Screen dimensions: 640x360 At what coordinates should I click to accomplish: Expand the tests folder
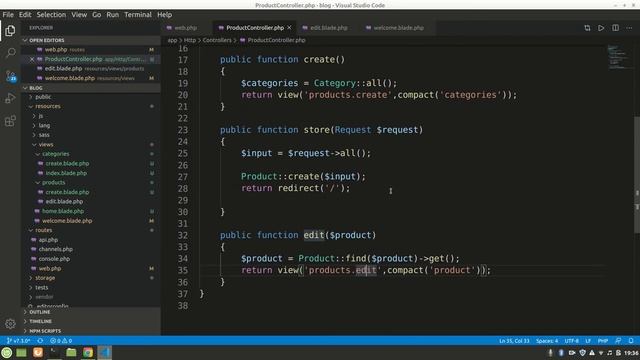click(x=41, y=287)
